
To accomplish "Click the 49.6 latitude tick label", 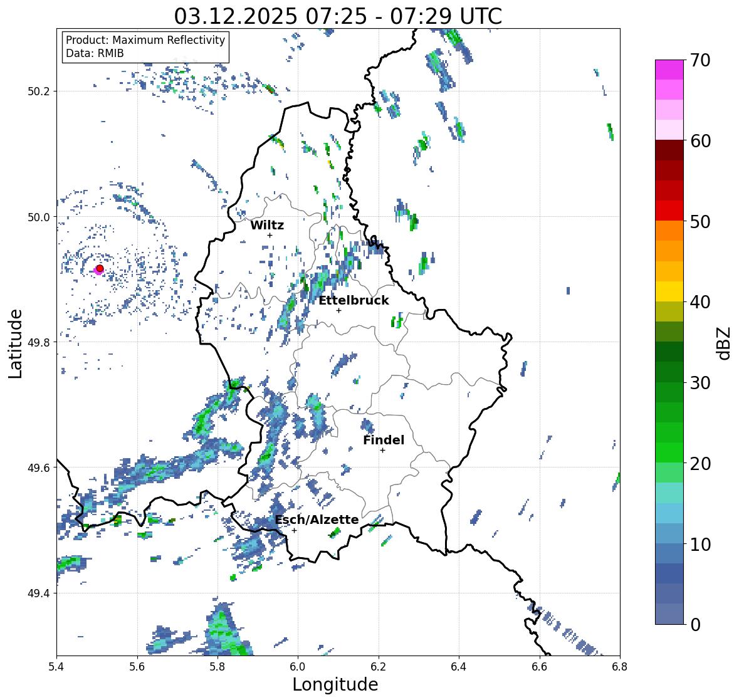I will 39,468.
